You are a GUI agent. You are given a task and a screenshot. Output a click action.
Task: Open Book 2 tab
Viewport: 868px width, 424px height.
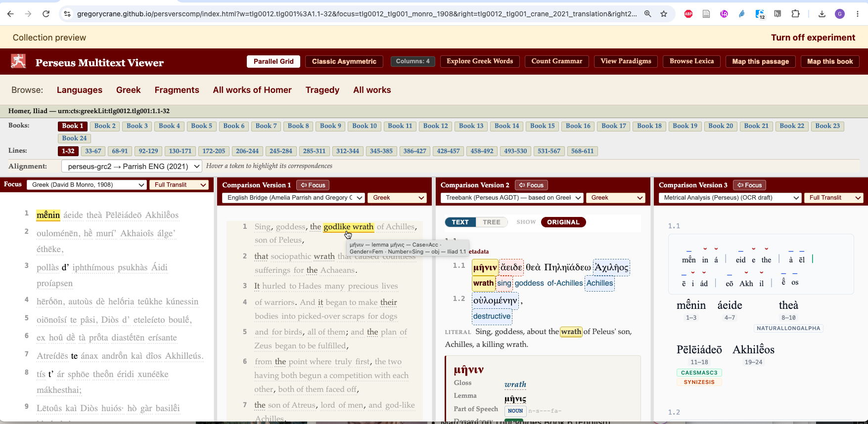click(105, 126)
